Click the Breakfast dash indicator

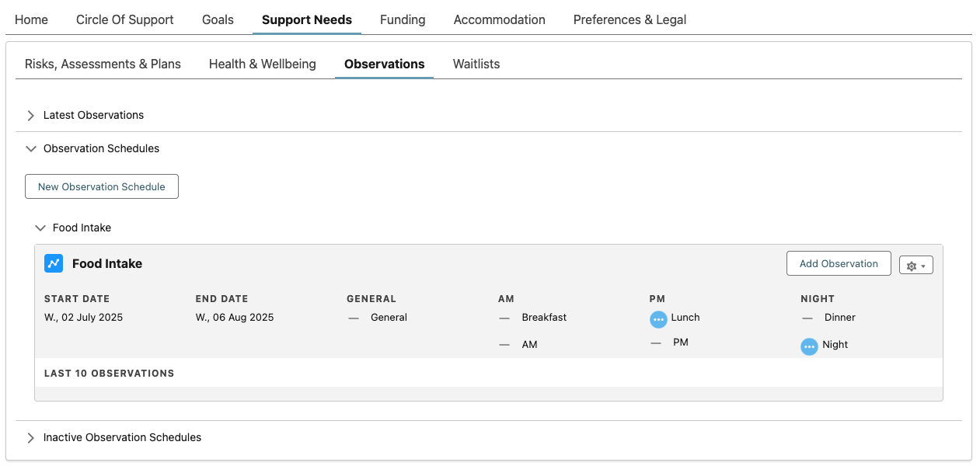point(504,318)
